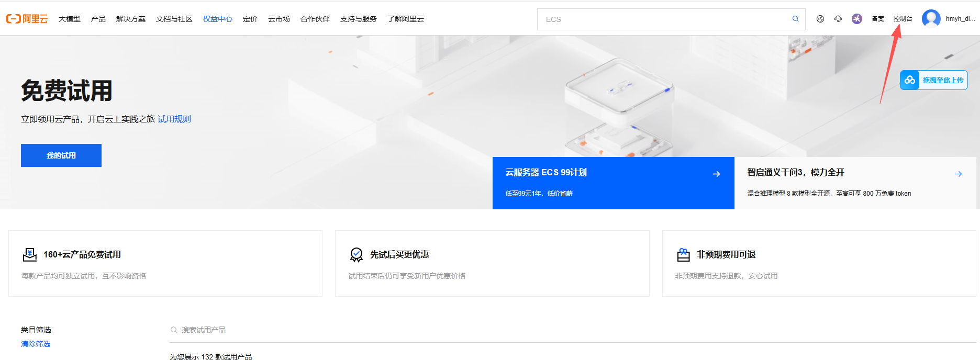The width and height of the screenshot is (980, 360).
Task: Click the arrow on the 云服务器 ECS 99计划 card
Action: [x=717, y=174]
